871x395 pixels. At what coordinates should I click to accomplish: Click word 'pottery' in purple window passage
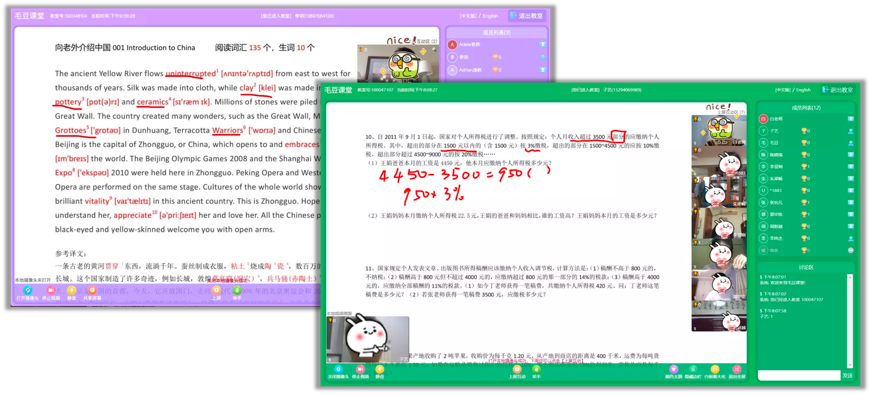point(68,102)
